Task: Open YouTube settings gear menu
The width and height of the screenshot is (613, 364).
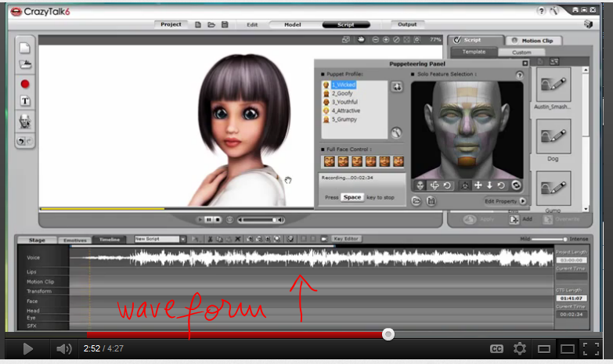Action: (x=519, y=348)
